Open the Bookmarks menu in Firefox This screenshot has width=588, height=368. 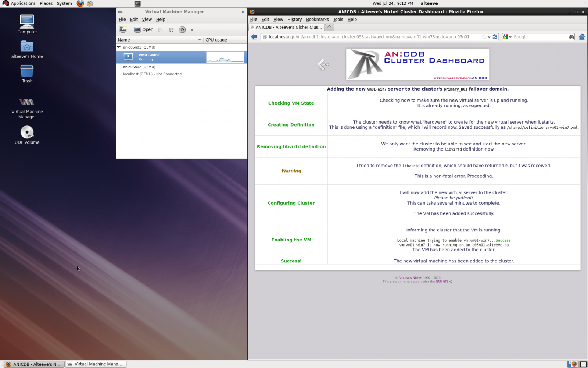tap(317, 20)
